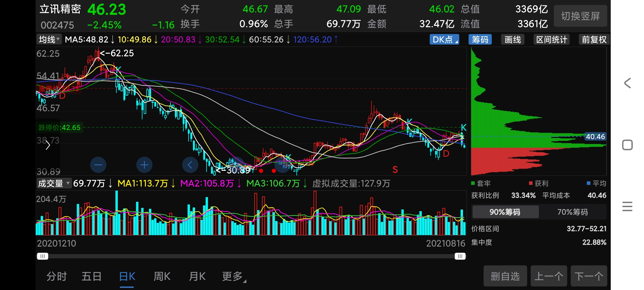Select the 70%筹码 option

[572, 212]
